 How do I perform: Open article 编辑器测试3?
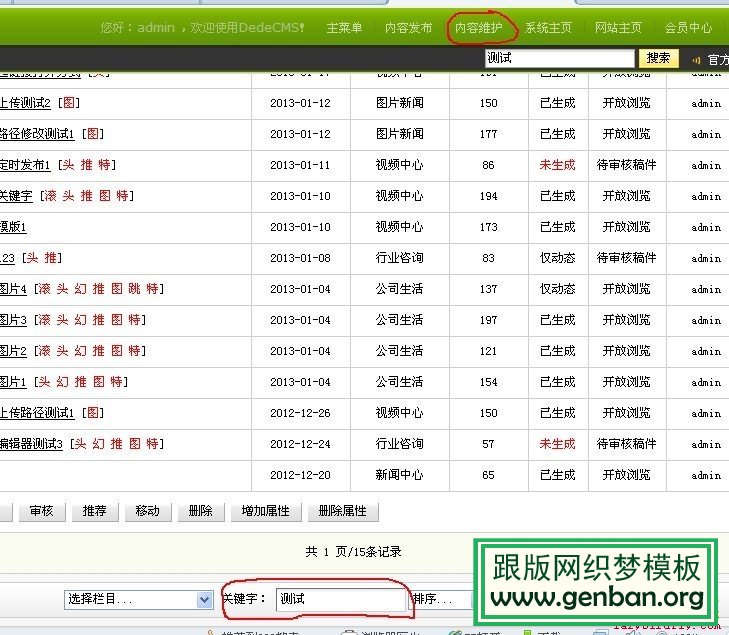click(31, 444)
